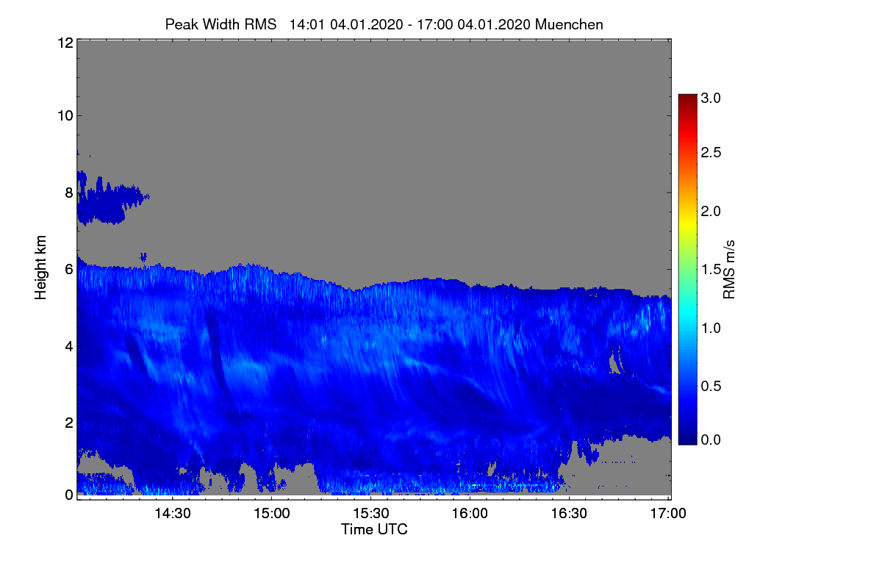This screenshot has height=588, width=882.
Task: Click the 14:30 time tick label
Action: 172,513
